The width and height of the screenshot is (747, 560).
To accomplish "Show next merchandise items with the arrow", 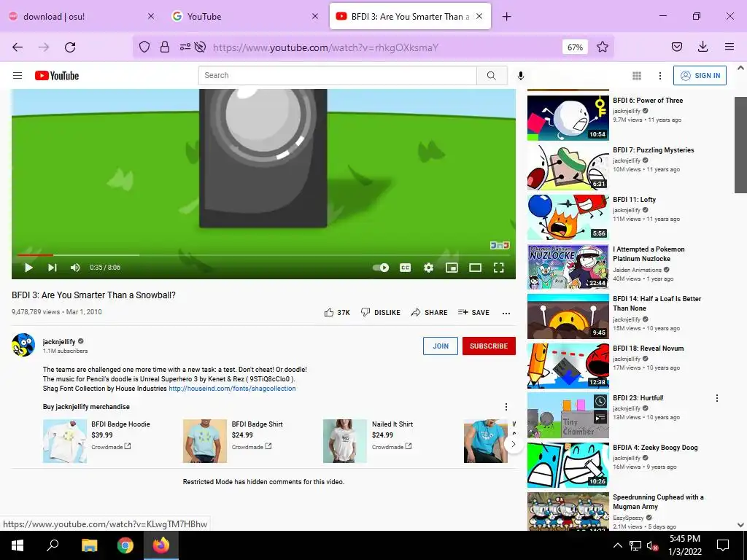I will coord(513,444).
